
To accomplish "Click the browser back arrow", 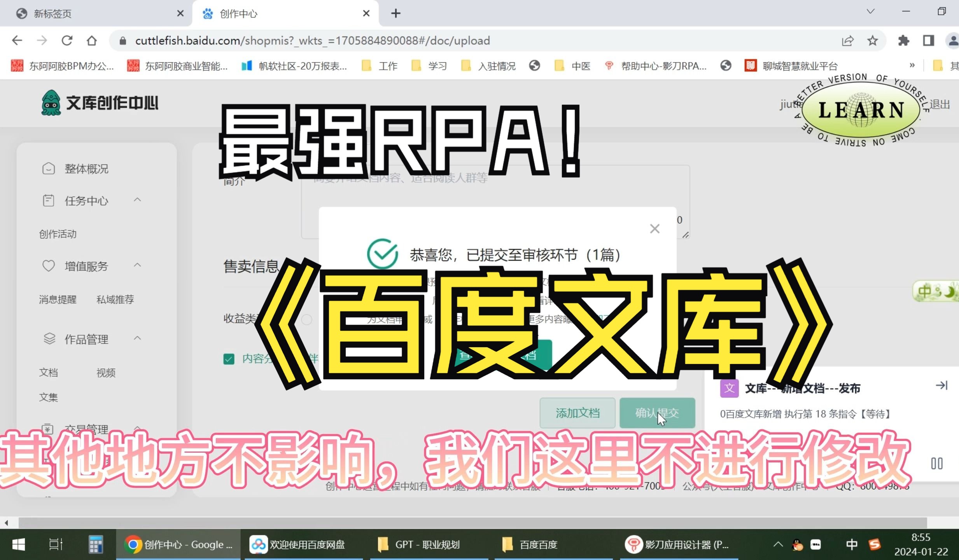I will click(x=17, y=40).
